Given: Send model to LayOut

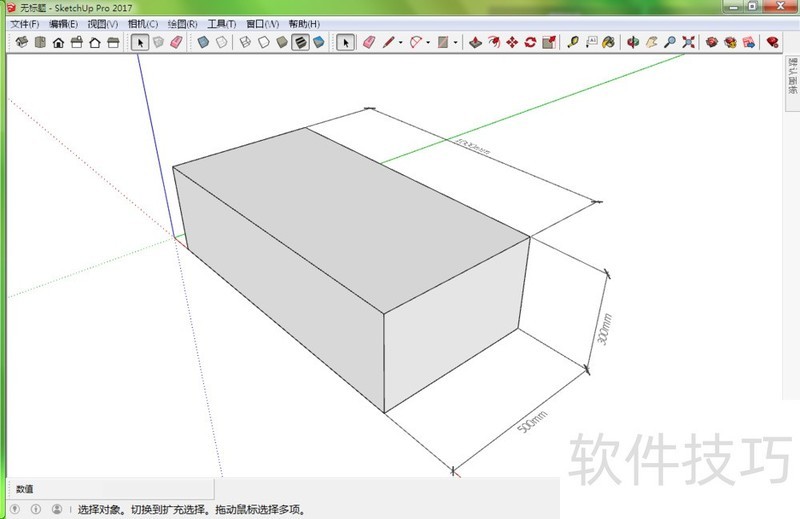Looking at the screenshot, I should pyautogui.click(x=748, y=42).
